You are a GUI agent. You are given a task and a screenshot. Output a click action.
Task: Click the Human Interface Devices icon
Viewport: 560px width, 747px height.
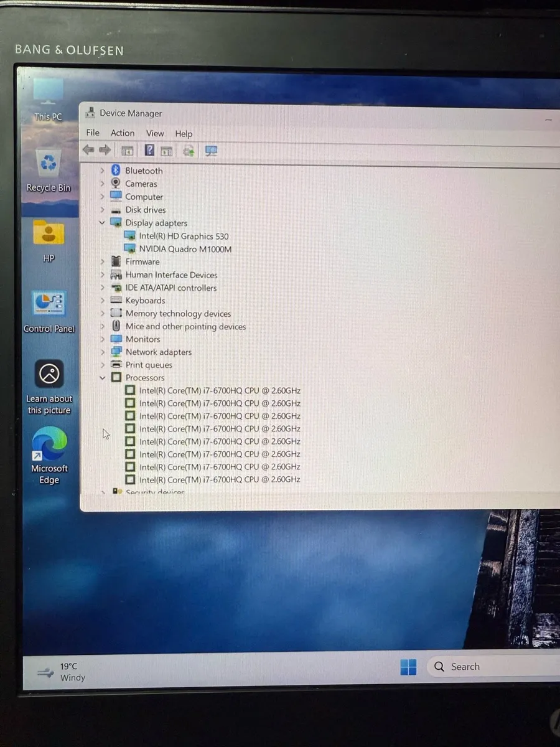[116, 275]
